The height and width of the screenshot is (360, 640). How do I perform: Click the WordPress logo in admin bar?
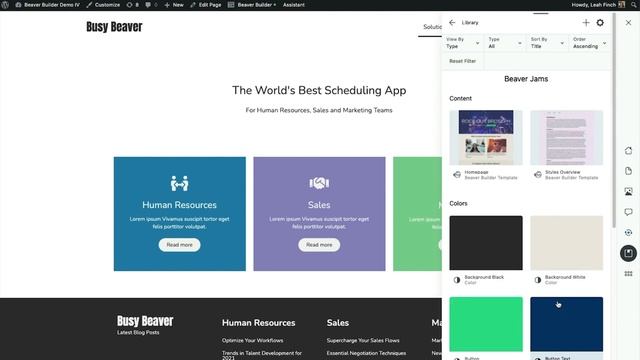5,5
